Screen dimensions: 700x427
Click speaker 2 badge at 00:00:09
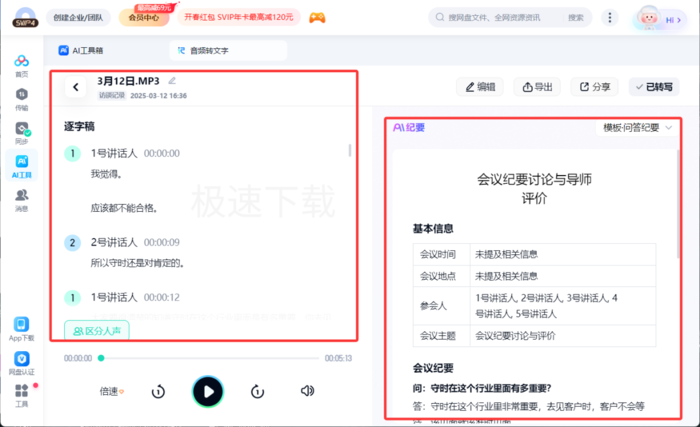72,243
